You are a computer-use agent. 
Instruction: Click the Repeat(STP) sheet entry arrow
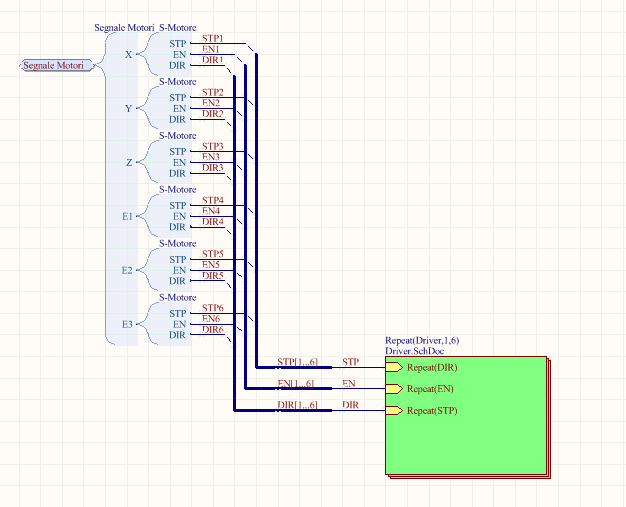pos(394,410)
